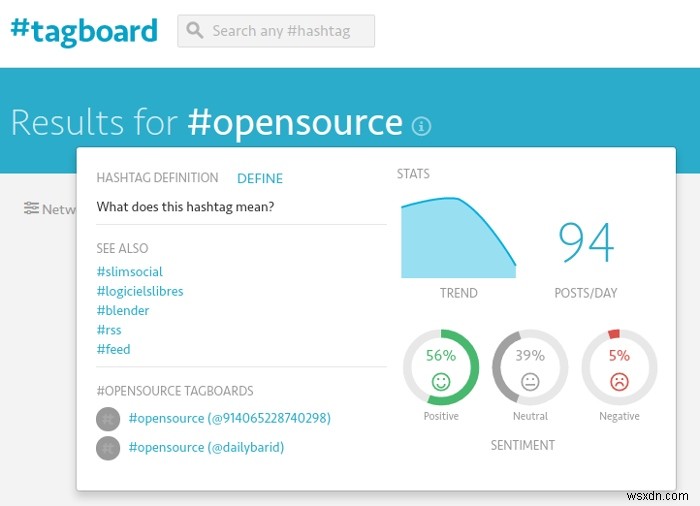
Task: Click avatar icon for @914065228740298 tagboard
Action: point(108,419)
